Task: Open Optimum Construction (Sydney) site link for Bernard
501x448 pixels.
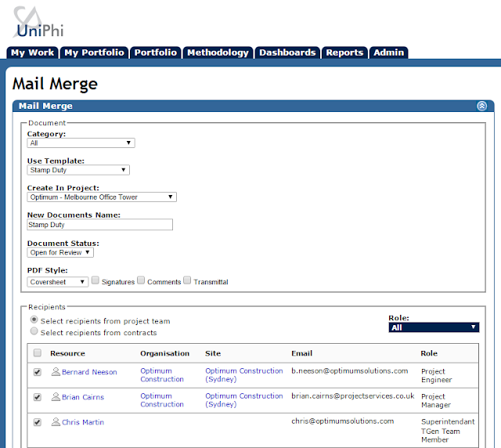Action: (244, 375)
